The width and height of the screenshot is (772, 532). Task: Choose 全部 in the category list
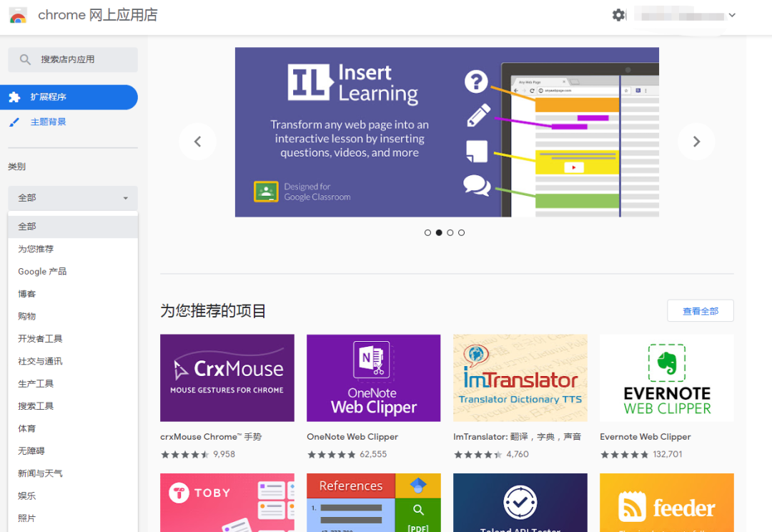[x=73, y=227]
